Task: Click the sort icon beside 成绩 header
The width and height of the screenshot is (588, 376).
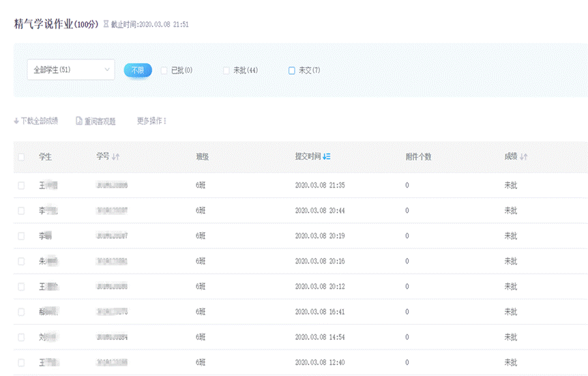Action: coord(524,157)
